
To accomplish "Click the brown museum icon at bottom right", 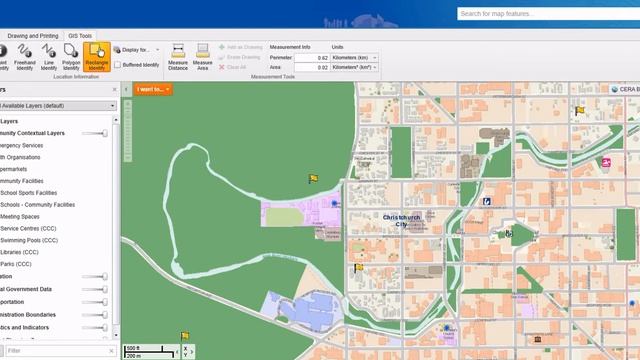I will click(538, 339).
